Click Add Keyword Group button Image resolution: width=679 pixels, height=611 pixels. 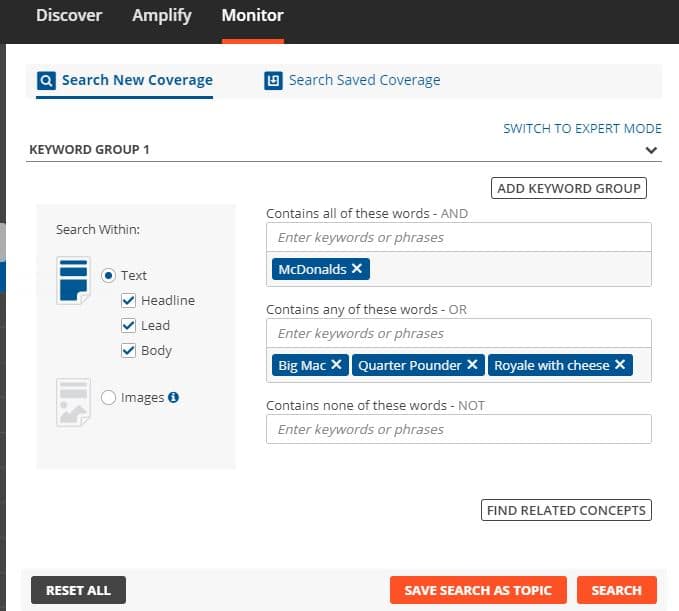click(x=569, y=188)
